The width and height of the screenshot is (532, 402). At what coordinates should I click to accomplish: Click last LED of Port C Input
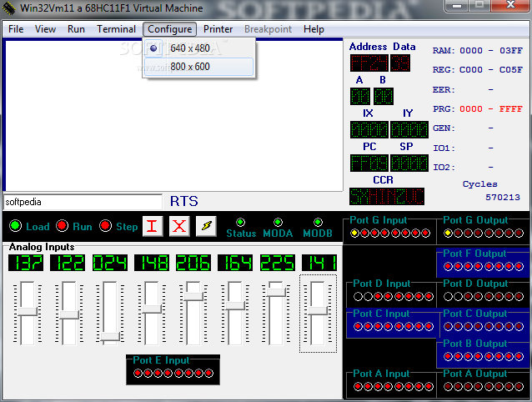[x=429, y=327]
